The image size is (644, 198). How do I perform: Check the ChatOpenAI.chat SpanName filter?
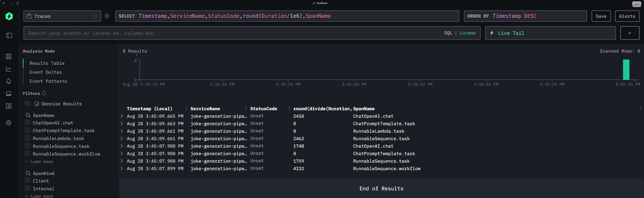point(28,123)
